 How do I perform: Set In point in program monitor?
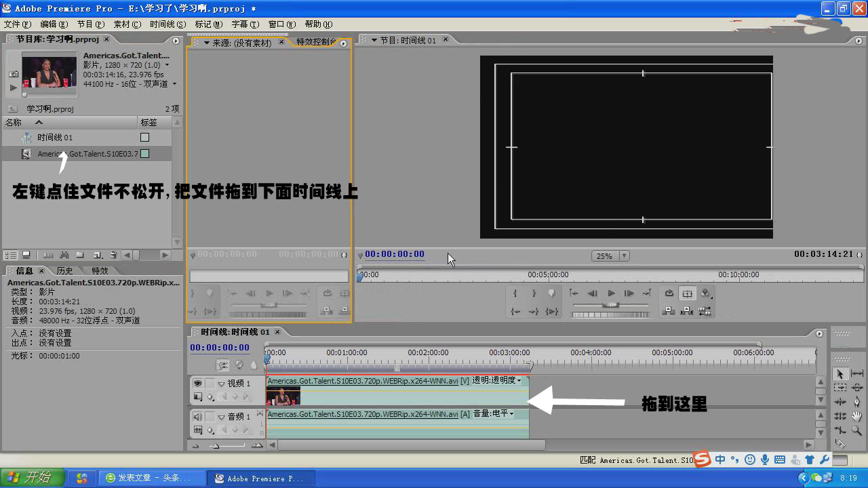point(515,293)
